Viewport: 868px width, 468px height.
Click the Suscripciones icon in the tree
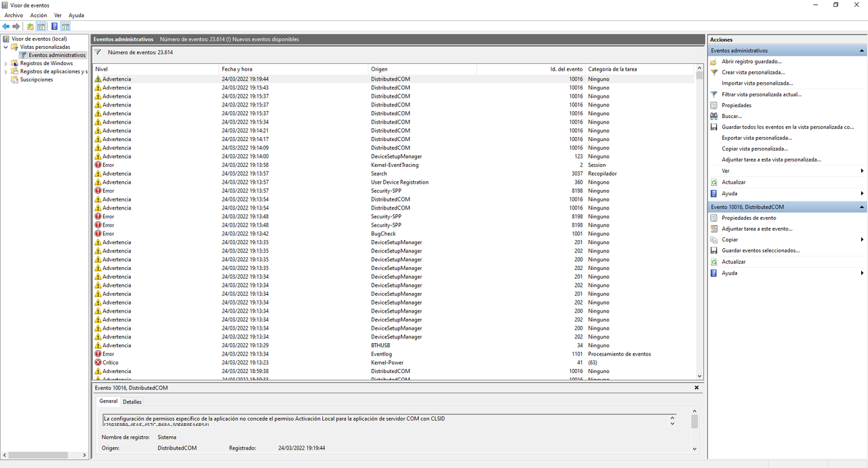[x=14, y=79]
